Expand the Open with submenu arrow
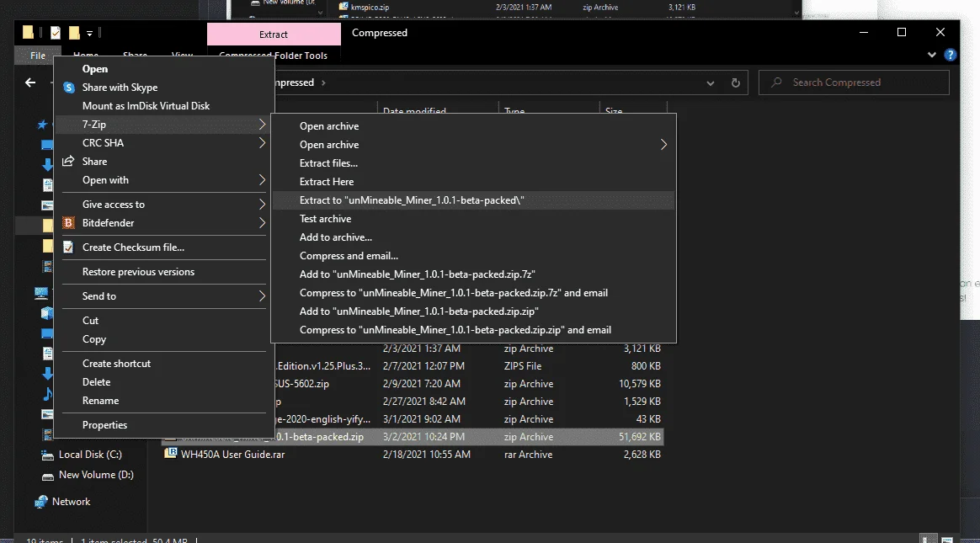 coord(262,180)
